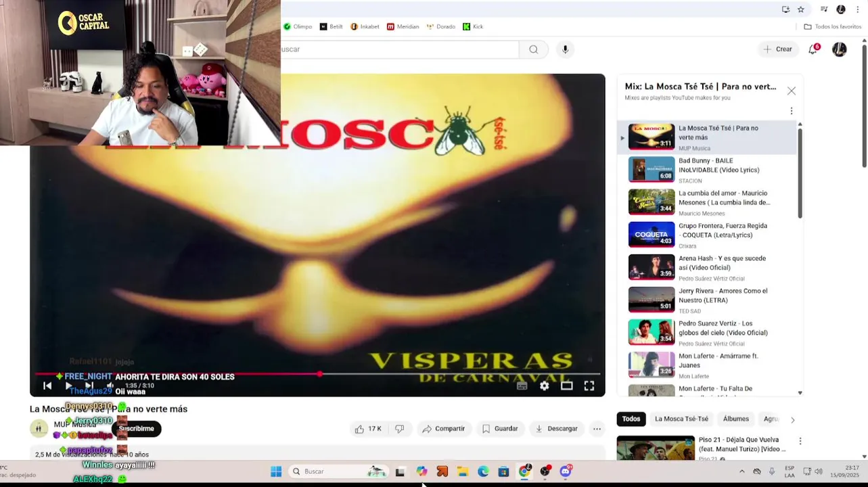Image resolution: width=868 pixels, height=487 pixels.
Task: Open Chrome profile avatar
Action: click(x=841, y=9)
